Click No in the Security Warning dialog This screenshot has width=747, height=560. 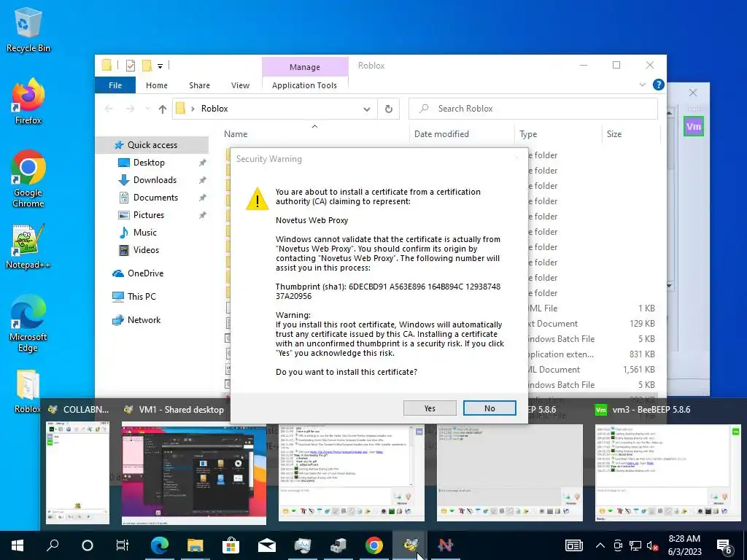pos(489,408)
